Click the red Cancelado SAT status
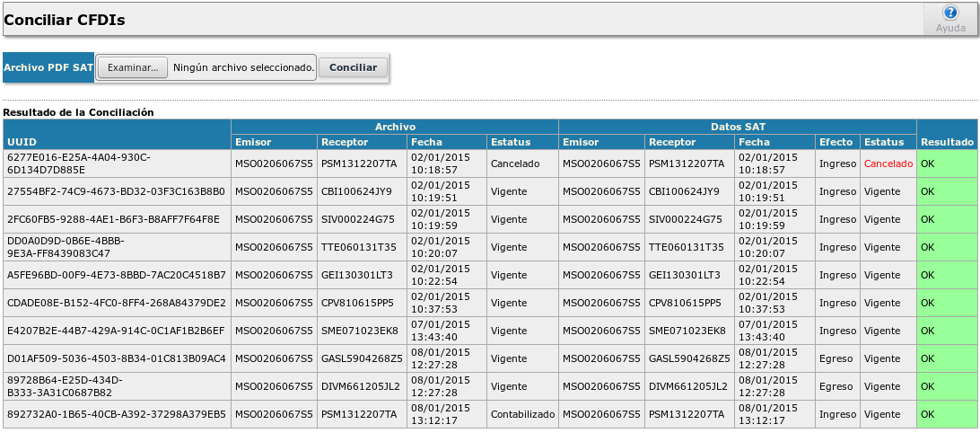Screen dimensions: 980x433 click(x=888, y=164)
